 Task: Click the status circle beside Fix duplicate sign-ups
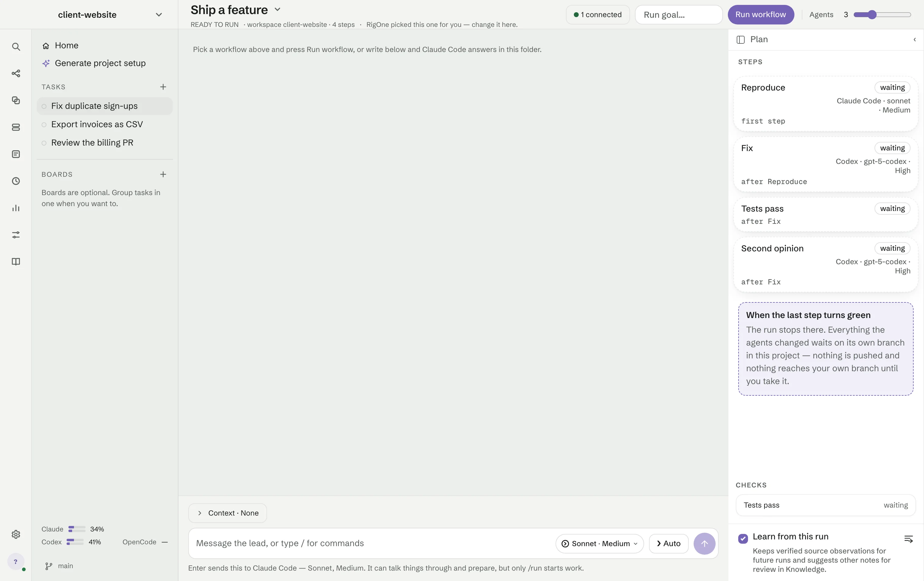click(x=44, y=106)
